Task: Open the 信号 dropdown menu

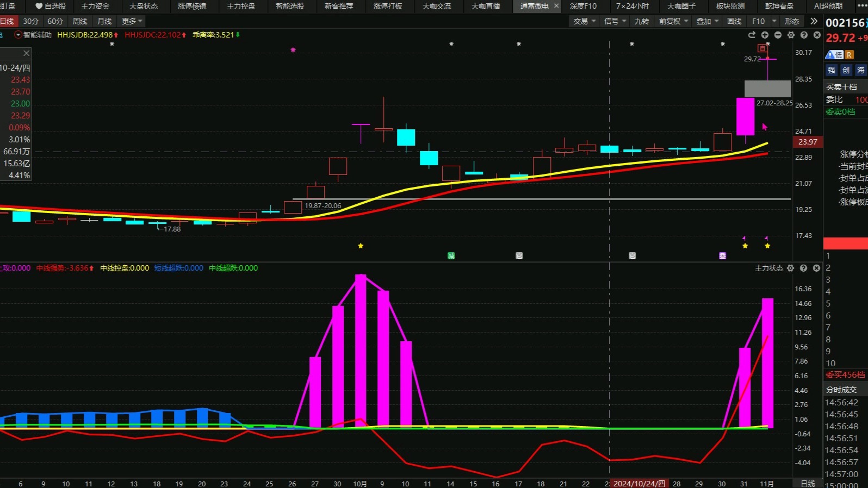Action: click(x=615, y=21)
